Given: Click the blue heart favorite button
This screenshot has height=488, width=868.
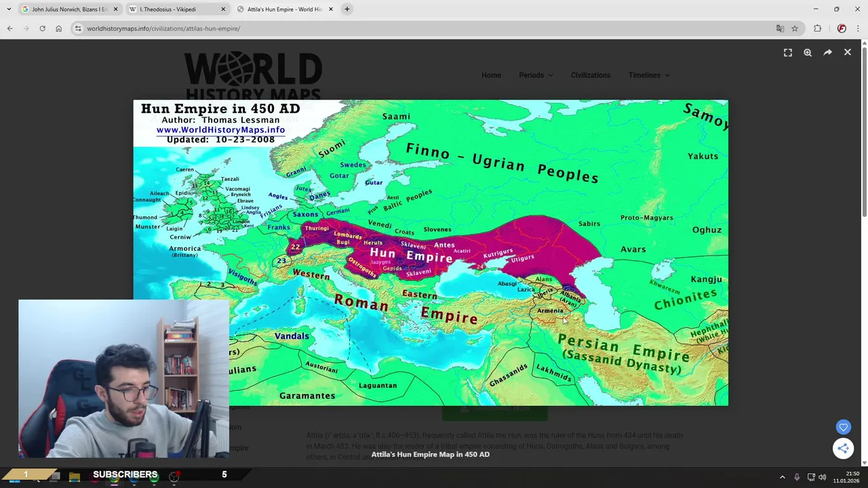Looking at the screenshot, I should [x=843, y=427].
